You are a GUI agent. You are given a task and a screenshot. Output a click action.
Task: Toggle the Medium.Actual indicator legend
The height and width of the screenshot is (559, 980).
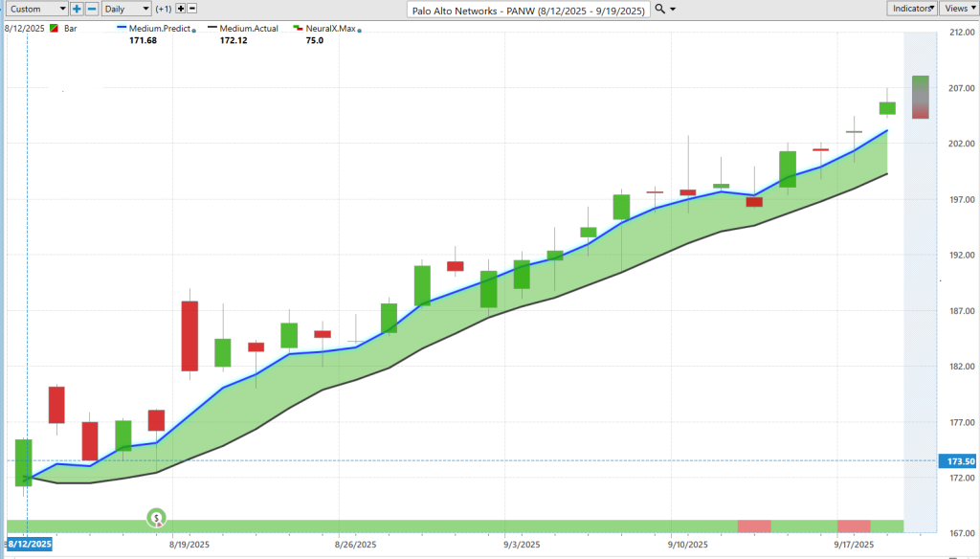pos(249,29)
